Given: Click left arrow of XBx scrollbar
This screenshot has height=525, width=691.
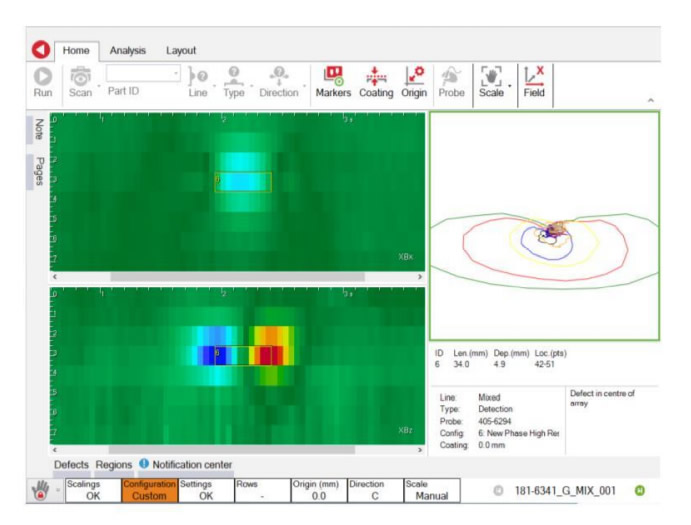Looking at the screenshot, I should tap(55, 277).
